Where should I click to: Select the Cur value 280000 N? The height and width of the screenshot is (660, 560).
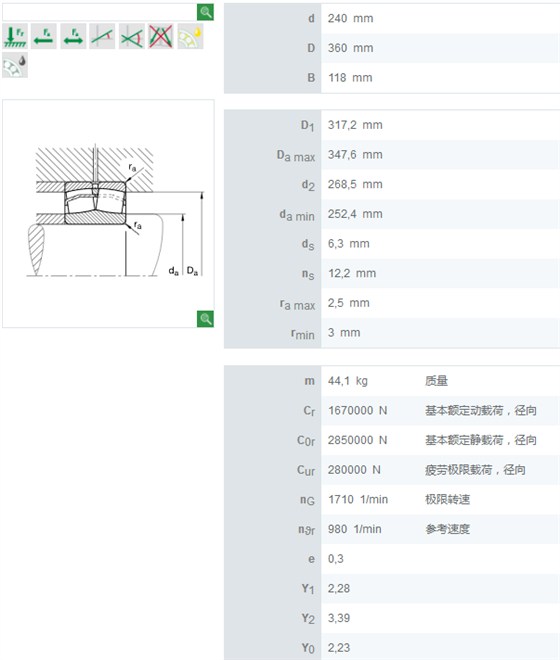[354, 470]
